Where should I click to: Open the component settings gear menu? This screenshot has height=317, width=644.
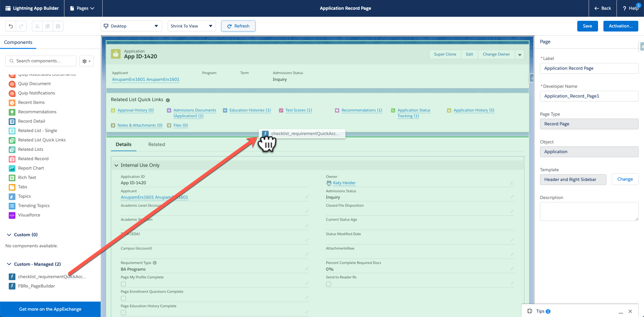86,61
